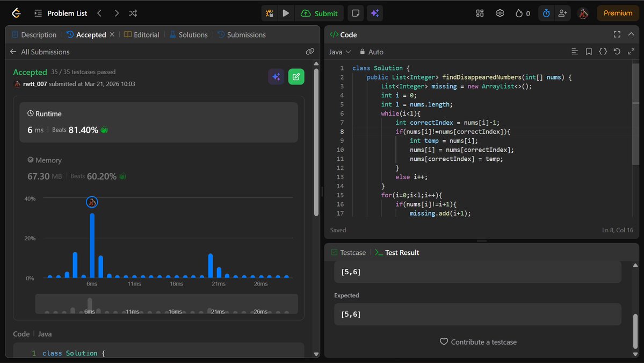Viewport: 644px width, 363px height.
Task: Maximize the Code panel
Action: click(617, 34)
